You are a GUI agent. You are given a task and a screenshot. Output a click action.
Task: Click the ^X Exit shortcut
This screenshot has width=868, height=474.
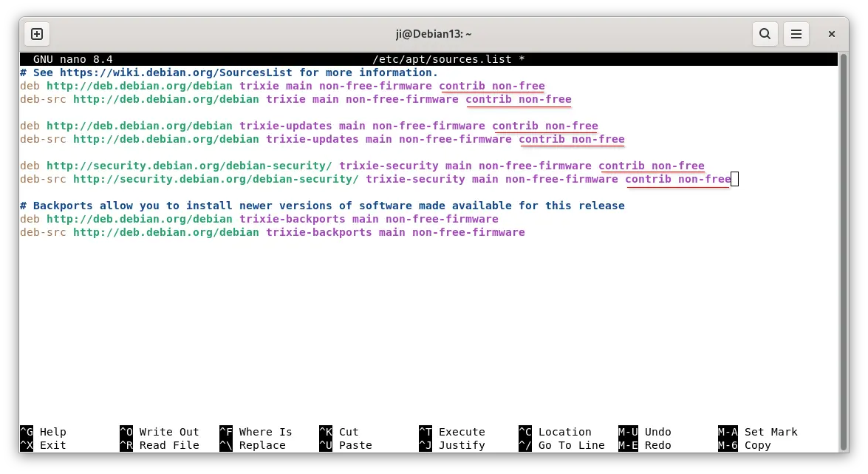tap(43, 445)
